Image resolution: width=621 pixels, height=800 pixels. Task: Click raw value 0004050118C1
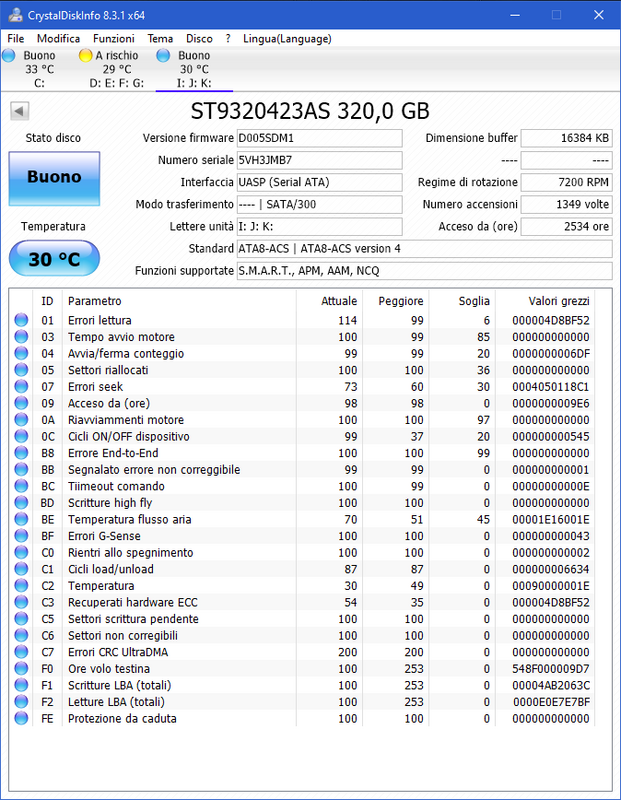tap(551, 387)
